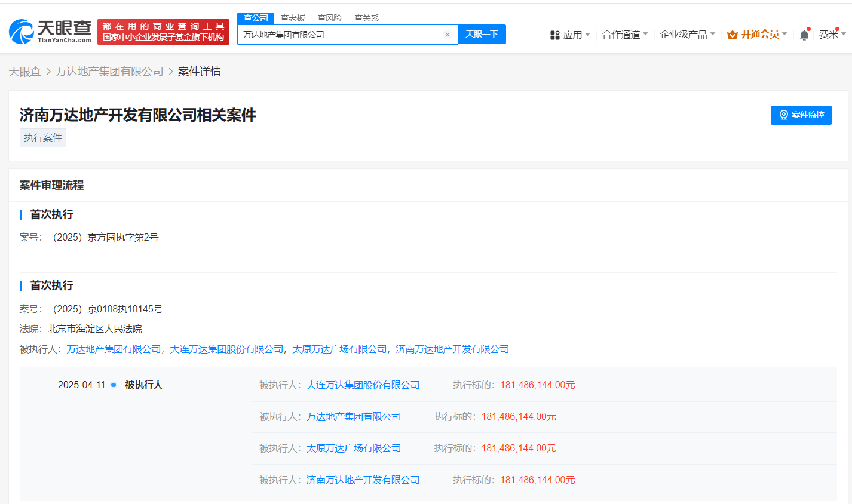This screenshot has width=852, height=504.
Task: Click the red promotional banner ad
Action: [x=163, y=32]
